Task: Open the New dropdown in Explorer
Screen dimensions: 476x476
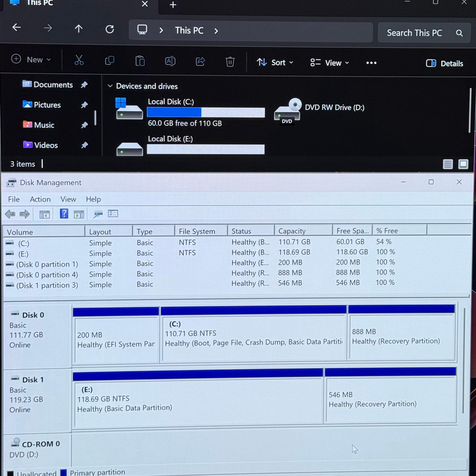Action: (31, 59)
